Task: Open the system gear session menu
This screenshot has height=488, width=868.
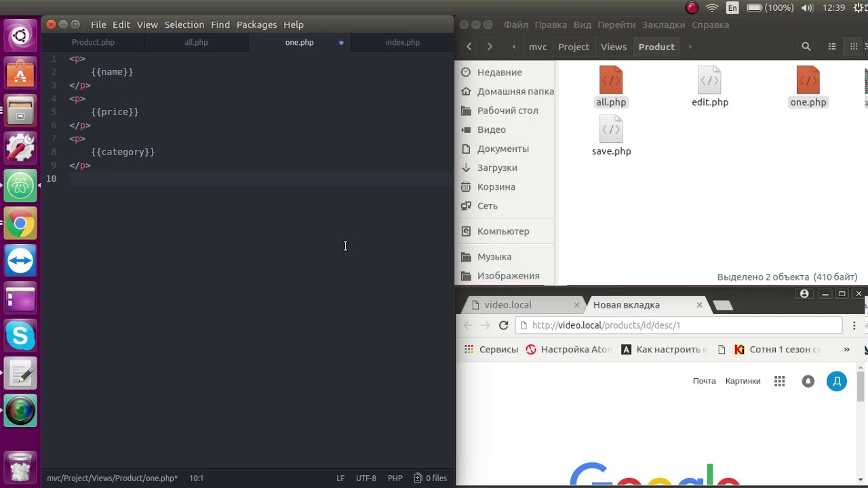Action: point(860,8)
